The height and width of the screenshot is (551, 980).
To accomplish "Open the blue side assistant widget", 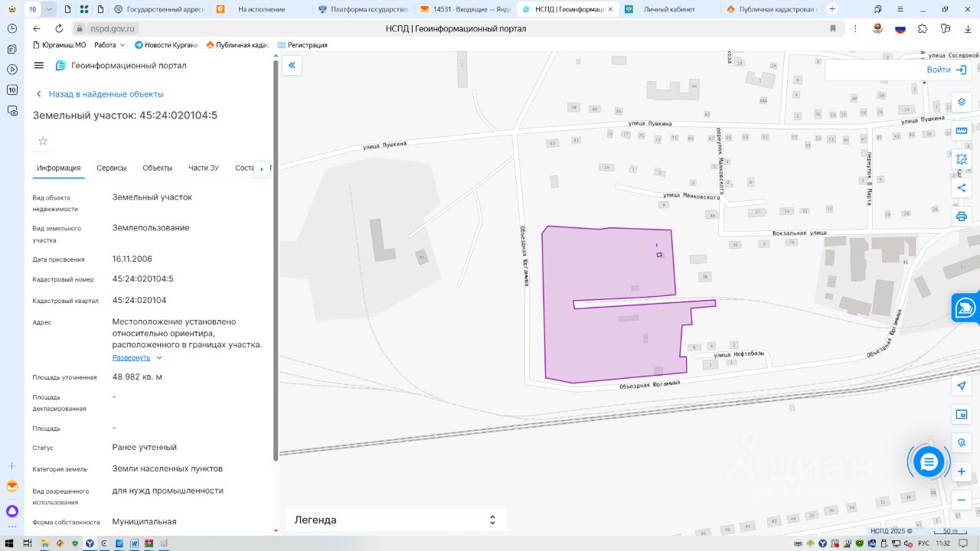I will click(966, 308).
